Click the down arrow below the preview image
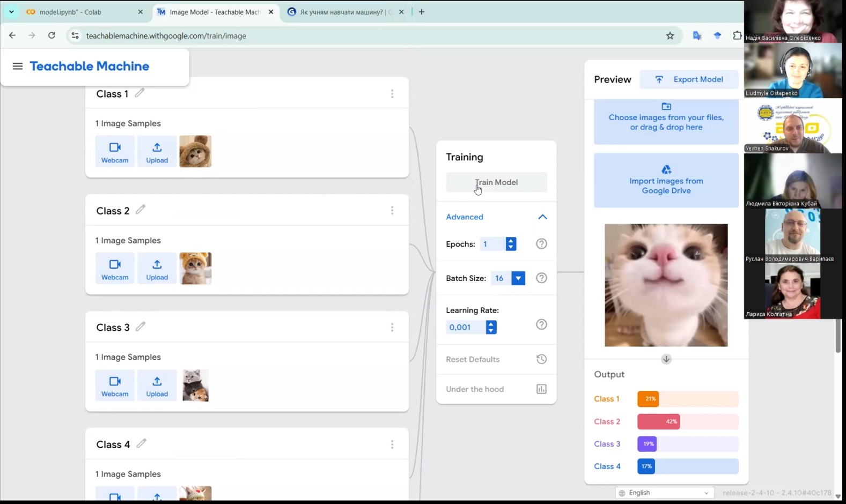The height and width of the screenshot is (504, 846). pyautogui.click(x=666, y=359)
